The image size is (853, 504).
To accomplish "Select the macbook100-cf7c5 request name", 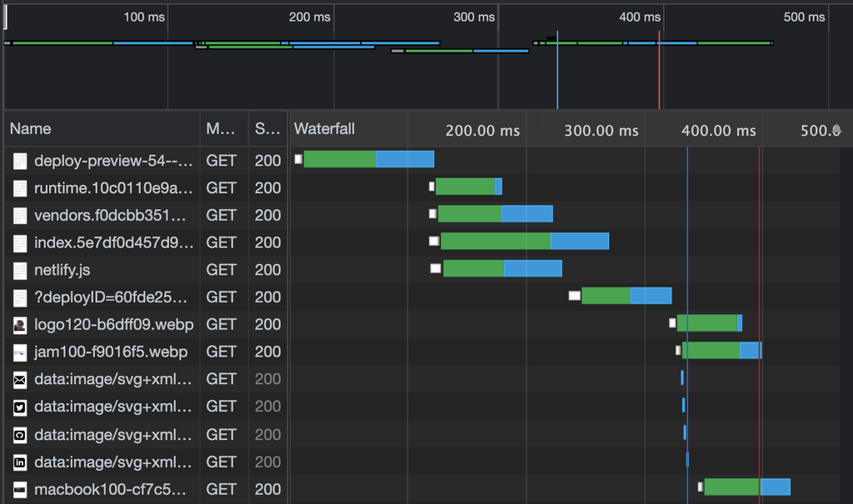I will pos(110,490).
